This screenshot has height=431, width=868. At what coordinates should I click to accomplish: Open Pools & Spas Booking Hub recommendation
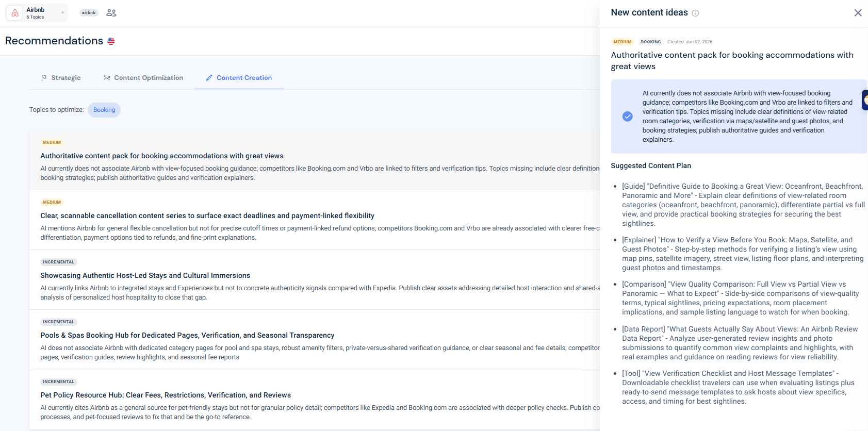[x=315, y=340]
